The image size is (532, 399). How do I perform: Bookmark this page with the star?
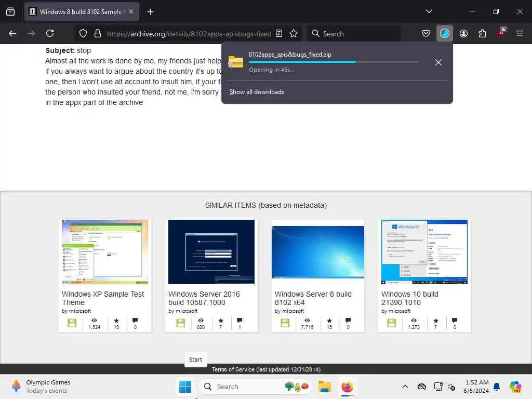coord(294,33)
